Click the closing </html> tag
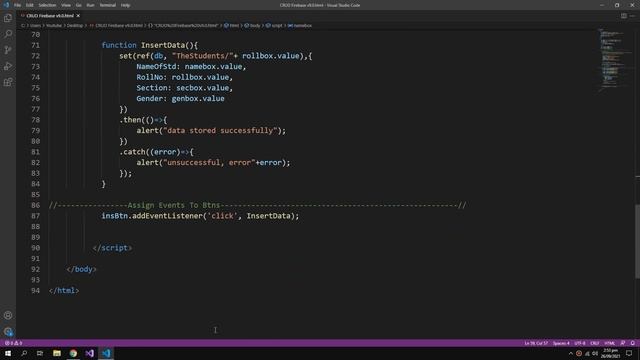Screen dimensions: 640x360 pos(64,291)
